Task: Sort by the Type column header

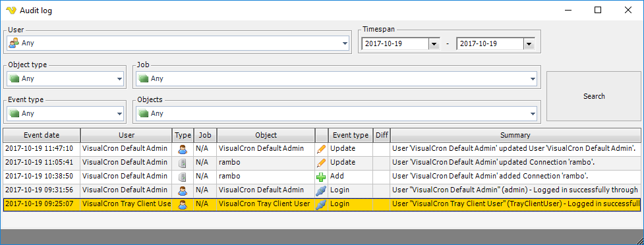Action: pyautogui.click(x=183, y=135)
